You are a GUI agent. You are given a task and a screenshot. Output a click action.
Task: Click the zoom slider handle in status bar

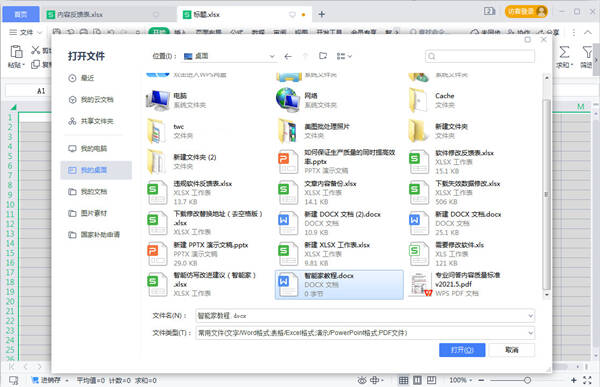click(x=527, y=380)
